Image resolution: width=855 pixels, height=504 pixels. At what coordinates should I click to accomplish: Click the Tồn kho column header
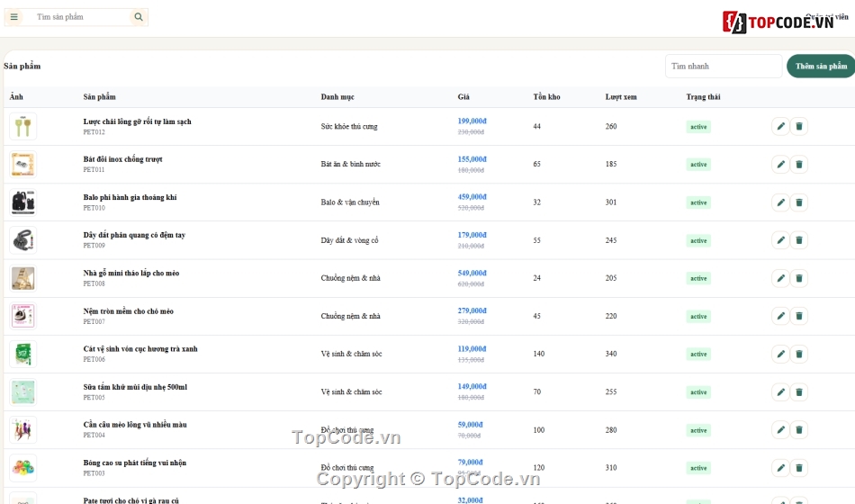pos(546,96)
